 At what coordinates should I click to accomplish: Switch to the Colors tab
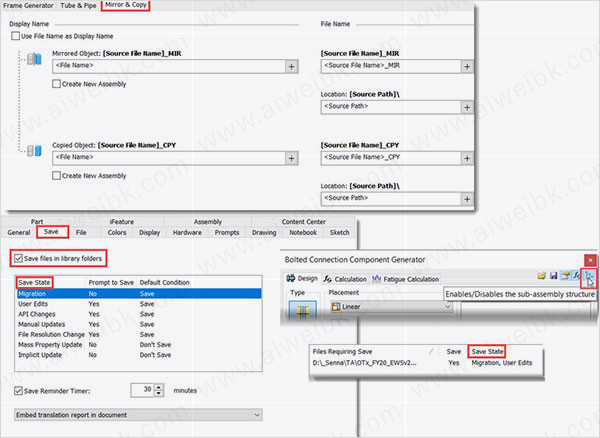(117, 232)
